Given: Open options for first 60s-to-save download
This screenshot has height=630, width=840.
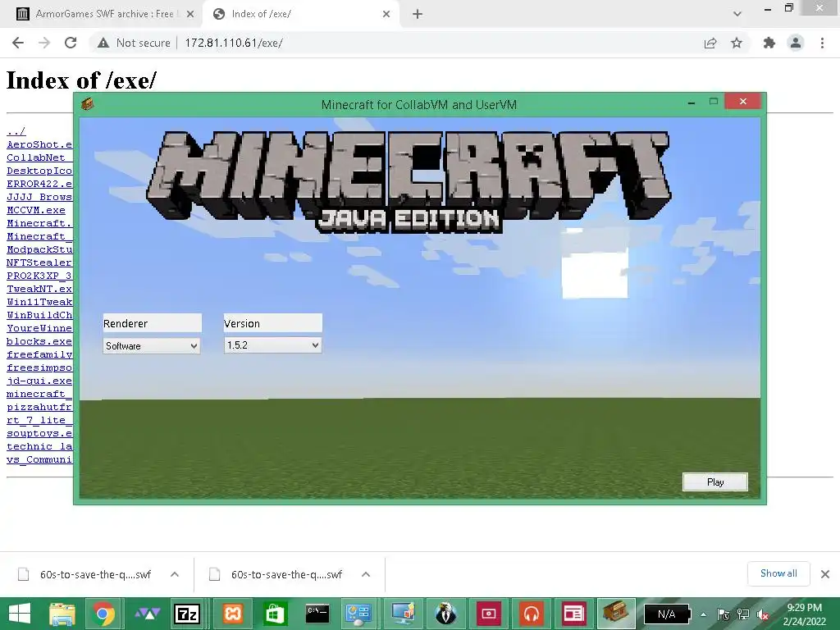Looking at the screenshot, I should point(175,574).
